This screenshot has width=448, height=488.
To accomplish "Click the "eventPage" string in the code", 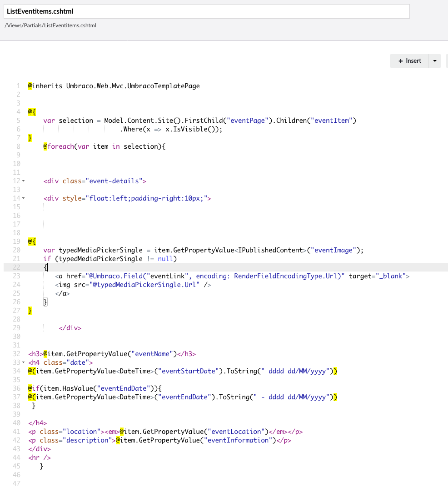I will click(x=247, y=121).
